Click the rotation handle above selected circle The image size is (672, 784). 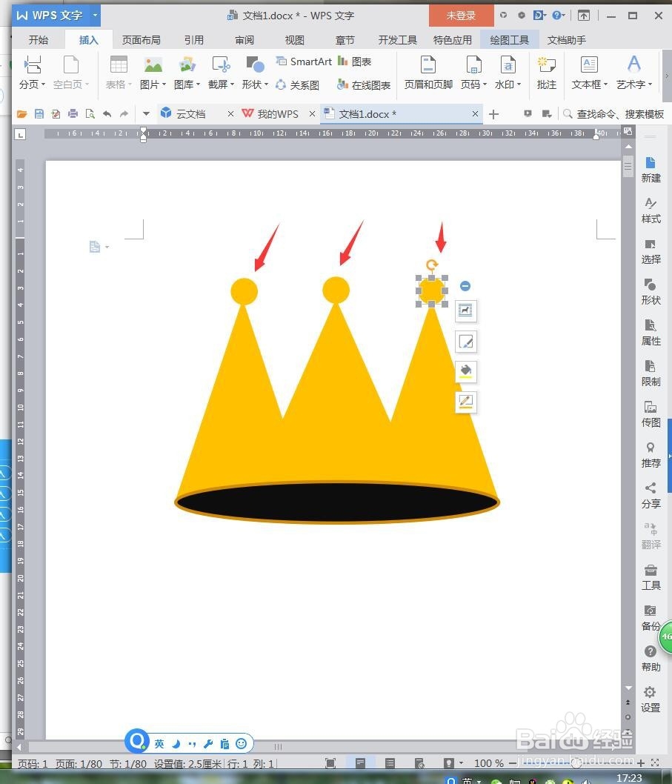tap(431, 265)
